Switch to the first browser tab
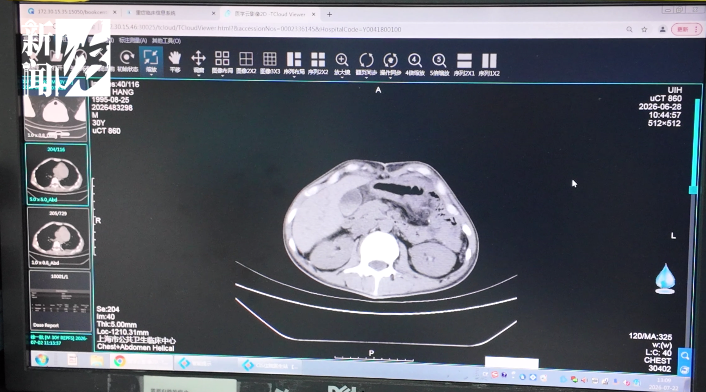The width and height of the screenshot is (706, 392). tap(71, 12)
